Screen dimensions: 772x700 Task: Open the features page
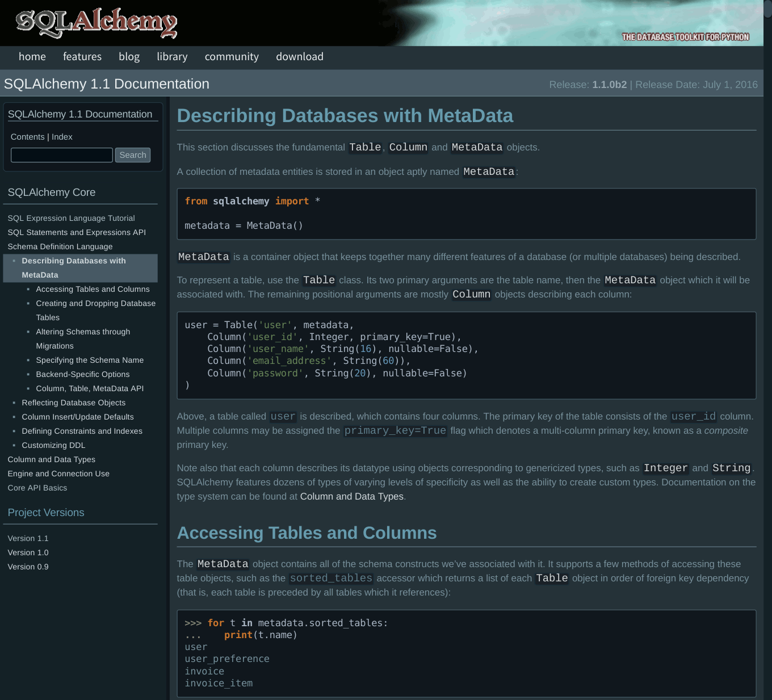[82, 57]
